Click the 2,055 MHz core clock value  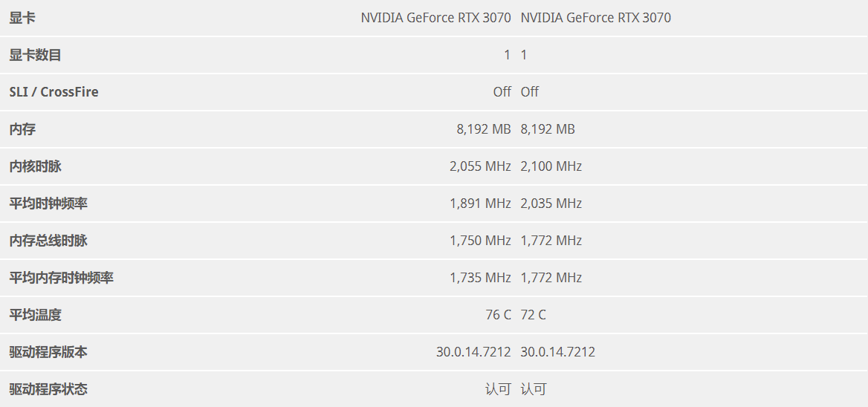click(480, 166)
